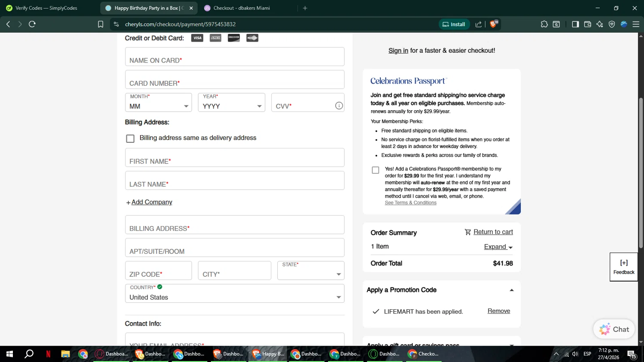This screenshot has height=362, width=644.
Task: Click the browser back arrow
Action: point(8,24)
